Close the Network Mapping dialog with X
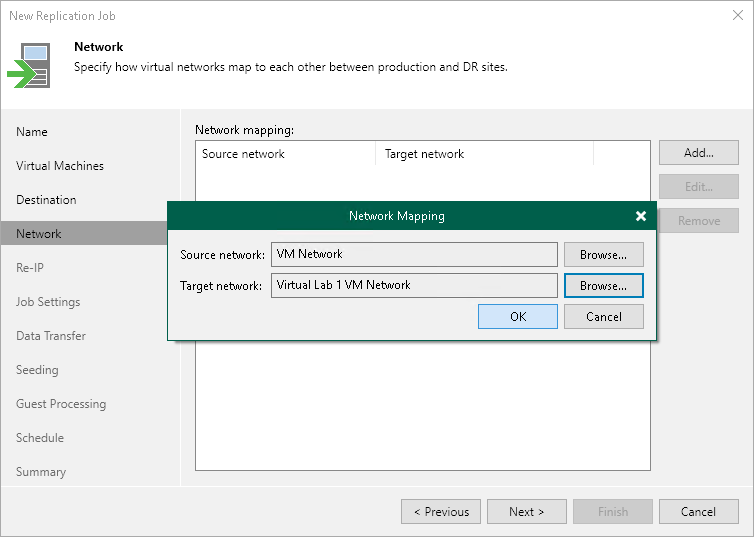This screenshot has width=754, height=537. [641, 216]
